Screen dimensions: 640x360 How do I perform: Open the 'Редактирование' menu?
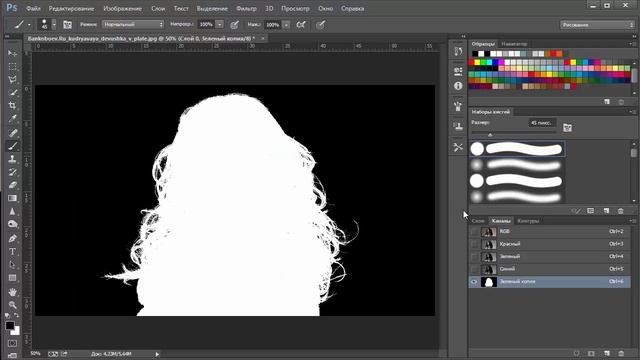(71, 8)
